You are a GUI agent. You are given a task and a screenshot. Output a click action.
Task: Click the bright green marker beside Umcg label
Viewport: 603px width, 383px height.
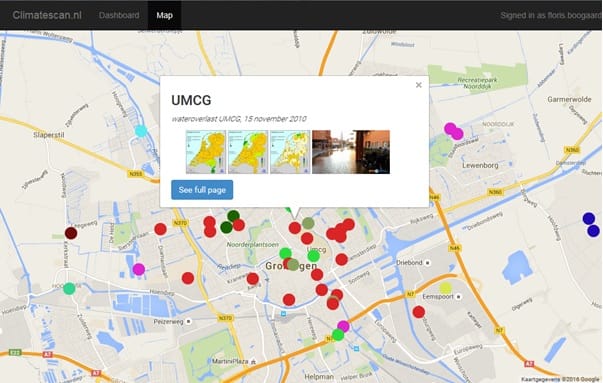[313, 256]
